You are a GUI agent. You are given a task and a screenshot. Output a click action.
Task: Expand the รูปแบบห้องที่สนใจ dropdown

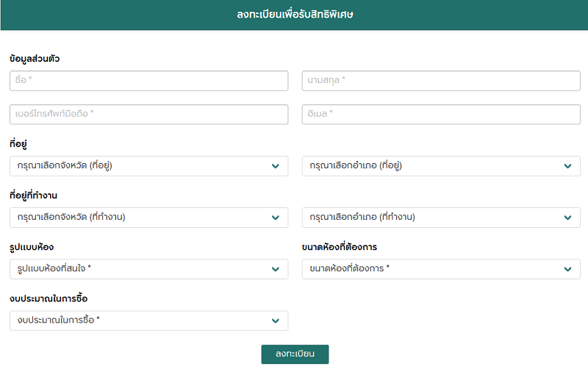pyautogui.click(x=149, y=269)
